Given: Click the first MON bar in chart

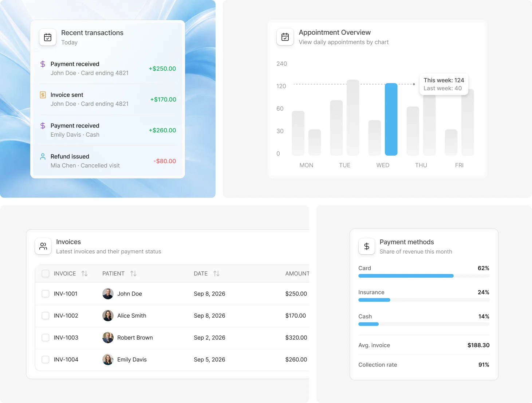Looking at the screenshot, I should click(x=298, y=133).
